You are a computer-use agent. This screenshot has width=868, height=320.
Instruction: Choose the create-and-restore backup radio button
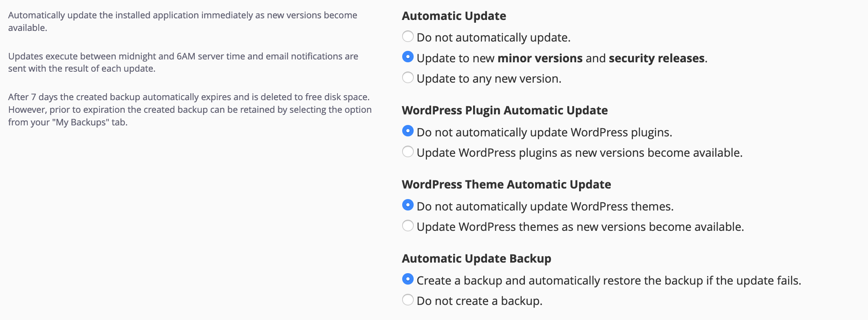coord(408,279)
